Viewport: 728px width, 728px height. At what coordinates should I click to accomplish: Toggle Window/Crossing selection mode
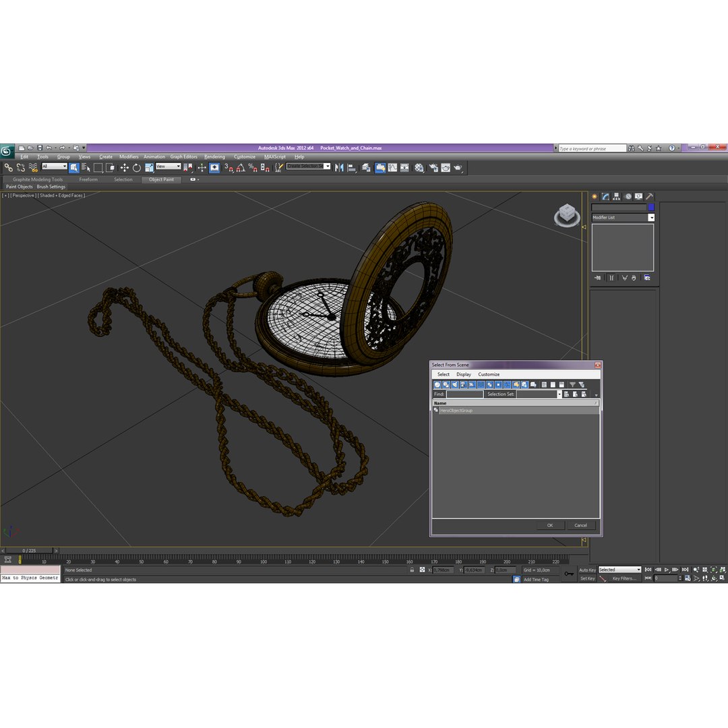point(110,168)
